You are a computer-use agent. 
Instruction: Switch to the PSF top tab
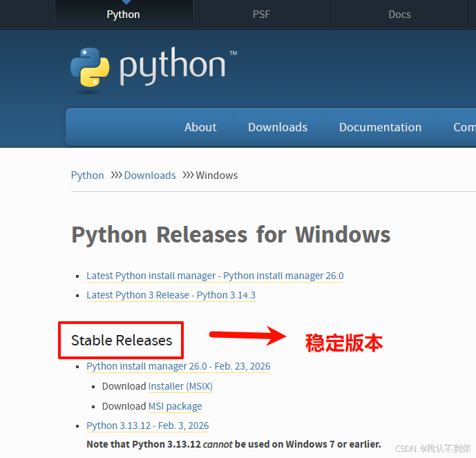pyautogui.click(x=261, y=15)
